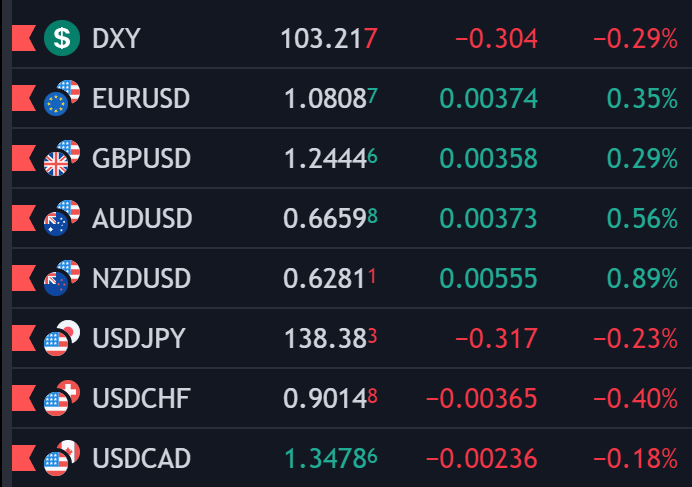Select the NZDUSD symbol text
This screenshot has width=692, height=487.
tap(141, 279)
